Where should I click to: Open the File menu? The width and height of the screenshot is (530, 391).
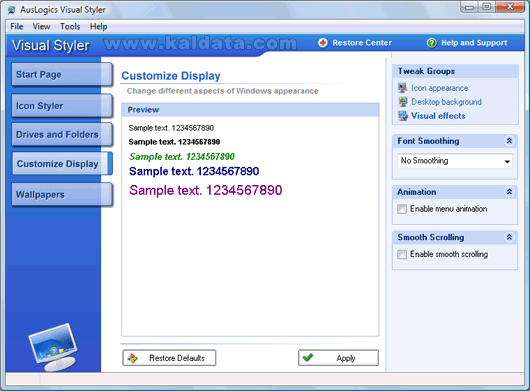coord(17,26)
